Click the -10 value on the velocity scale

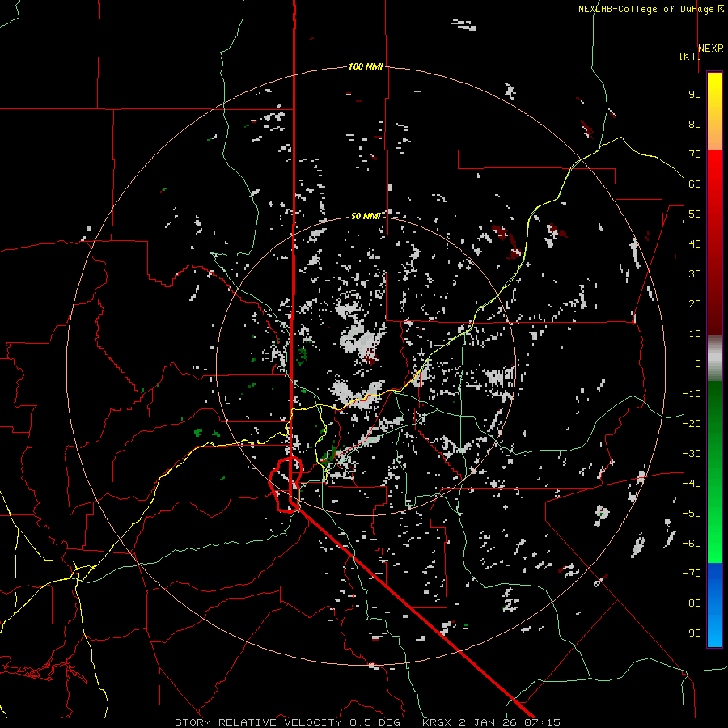click(x=692, y=394)
